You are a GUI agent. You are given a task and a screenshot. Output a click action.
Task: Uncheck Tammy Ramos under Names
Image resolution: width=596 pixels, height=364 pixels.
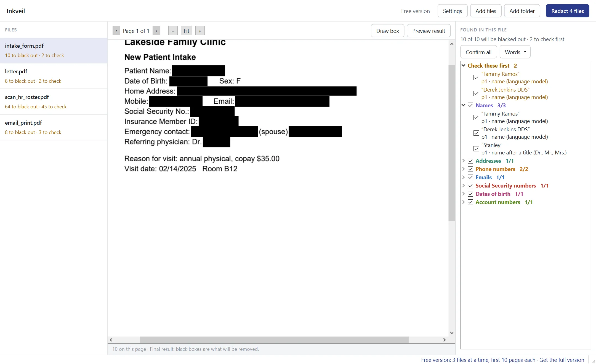pyautogui.click(x=476, y=117)
